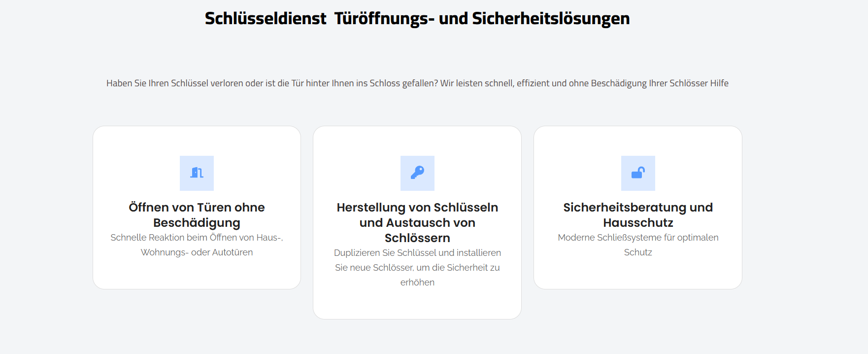Screen dimensions: 868x354
Task: Click the intro paragraph starting 'Haben Sie Ihren Schlüssel'
Action: point(417,83)
